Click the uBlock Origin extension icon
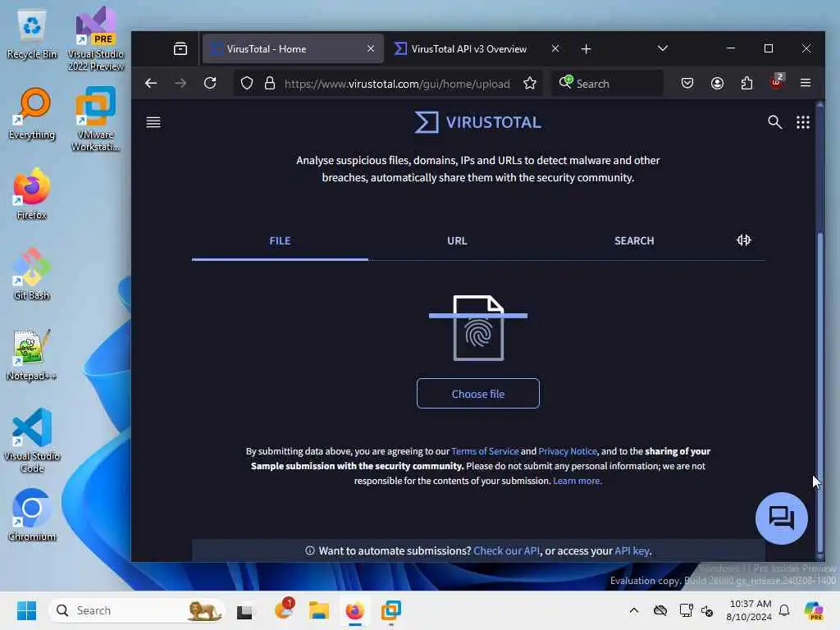Image resolution: width=840 pixels, height=630 pixels. pyautogui.click(x=776, y=81)
